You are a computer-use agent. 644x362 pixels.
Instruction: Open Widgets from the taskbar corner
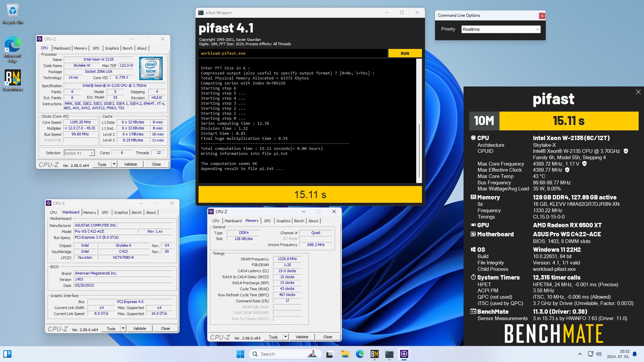(7, 354)
